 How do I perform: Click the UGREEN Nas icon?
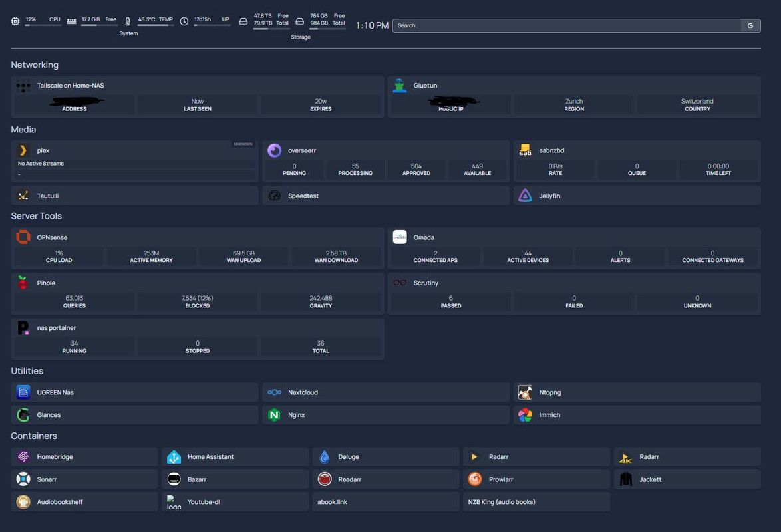23,392
